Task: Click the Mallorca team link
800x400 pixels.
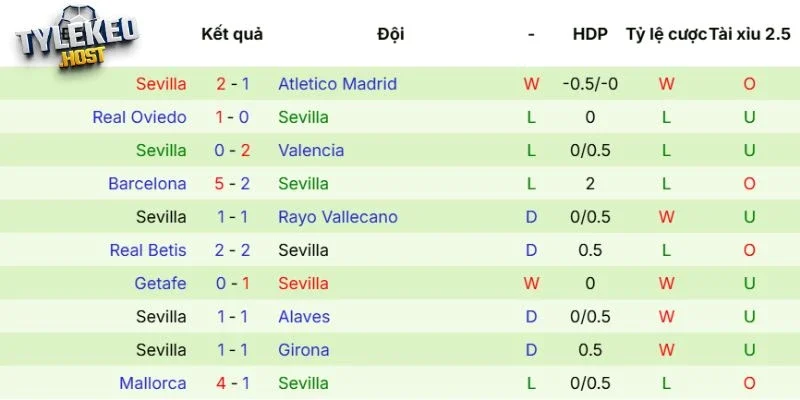Action: click(x=152, y=383)
